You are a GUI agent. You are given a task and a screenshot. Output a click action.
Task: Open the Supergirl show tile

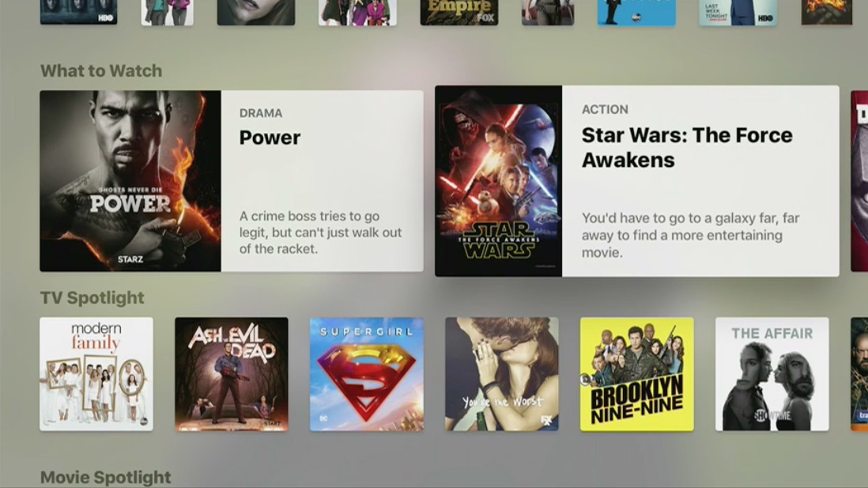coord(367,374)
